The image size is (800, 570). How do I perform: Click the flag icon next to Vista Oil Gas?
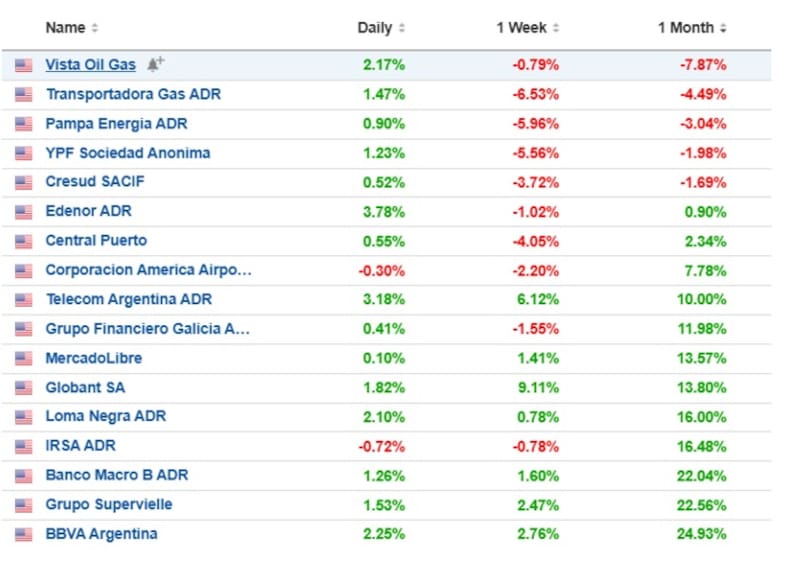point(23,66)
